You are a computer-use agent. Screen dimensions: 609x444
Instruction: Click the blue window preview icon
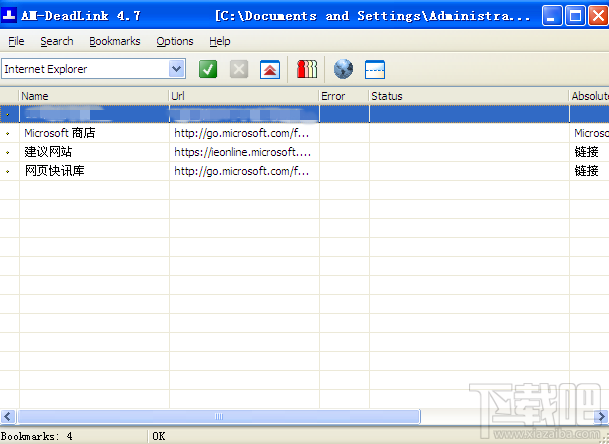point(375,69)
